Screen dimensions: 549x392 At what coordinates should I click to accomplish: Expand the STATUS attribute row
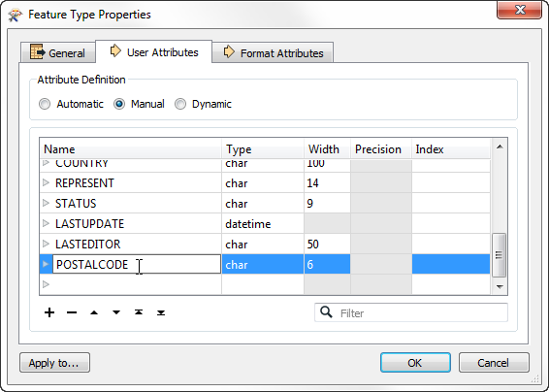coord(46,203)
